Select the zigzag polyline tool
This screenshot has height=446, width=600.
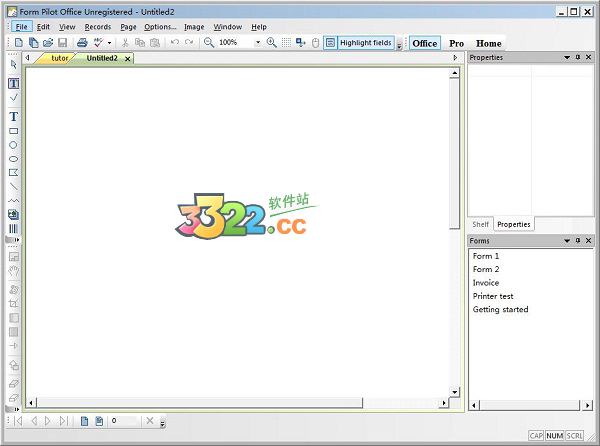[13, 200]
